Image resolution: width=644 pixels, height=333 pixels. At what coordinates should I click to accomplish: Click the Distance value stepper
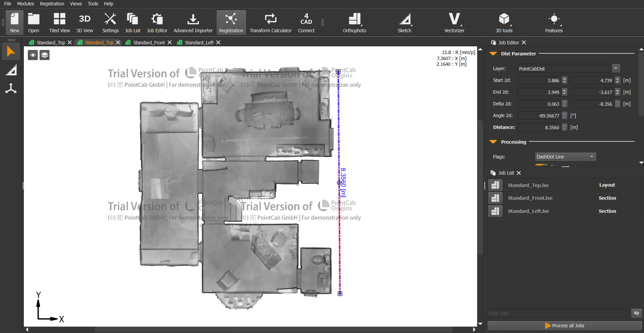click(x=564, y=127)
